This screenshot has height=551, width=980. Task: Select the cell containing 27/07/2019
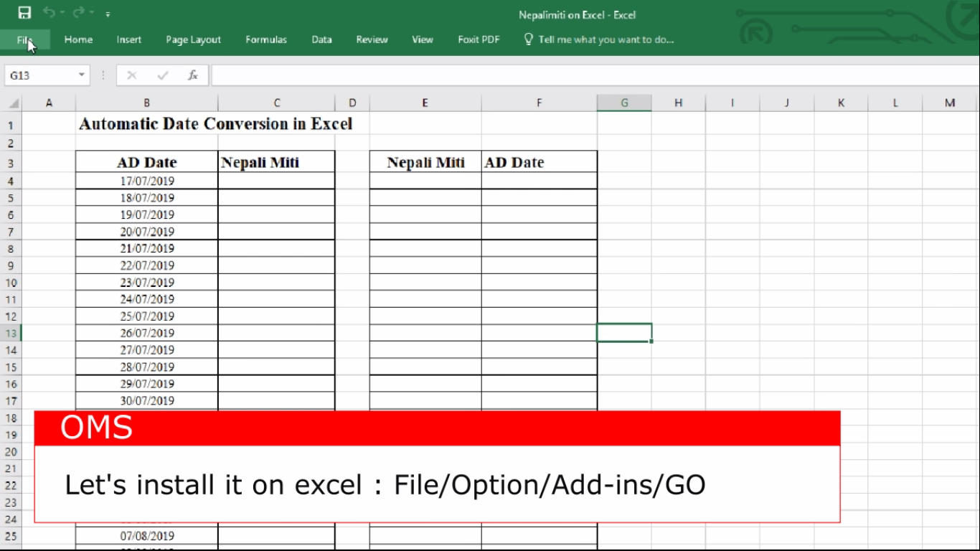146,350
